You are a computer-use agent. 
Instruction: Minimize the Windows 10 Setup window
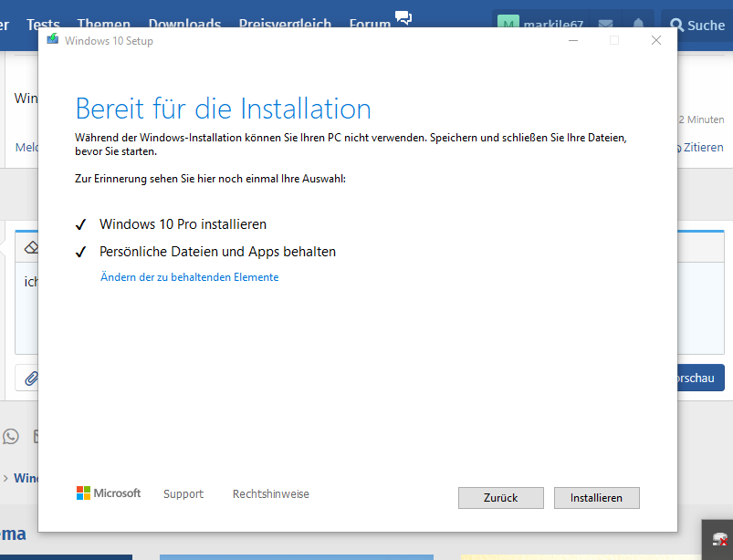573,41
